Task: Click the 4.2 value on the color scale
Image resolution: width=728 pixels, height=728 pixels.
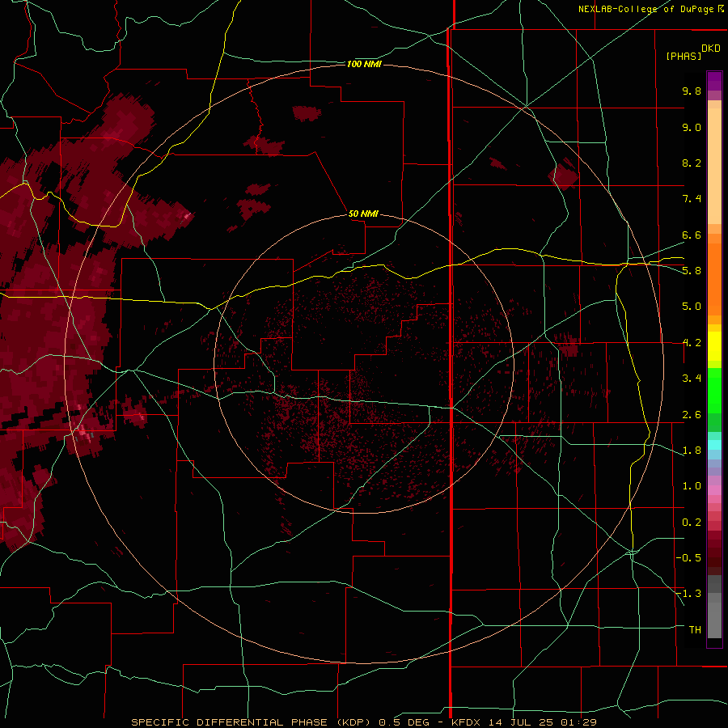Action: pyautogui.click(x=692, y=343)
